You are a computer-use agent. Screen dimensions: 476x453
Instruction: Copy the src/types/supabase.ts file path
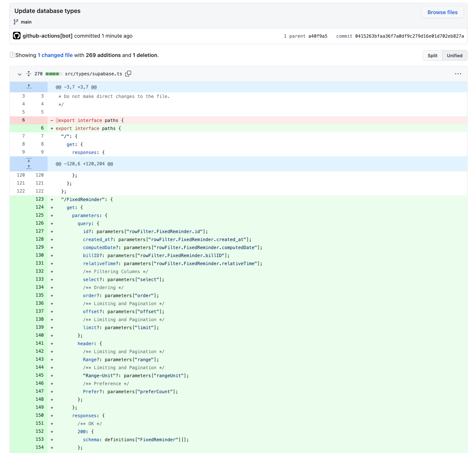point(128,74)
